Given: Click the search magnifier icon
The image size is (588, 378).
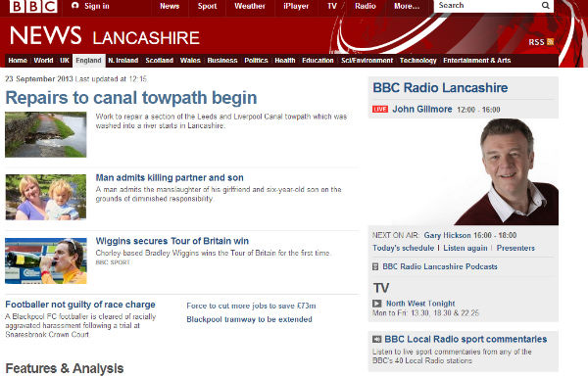Looking at the screenshot, I should [546, 6].
